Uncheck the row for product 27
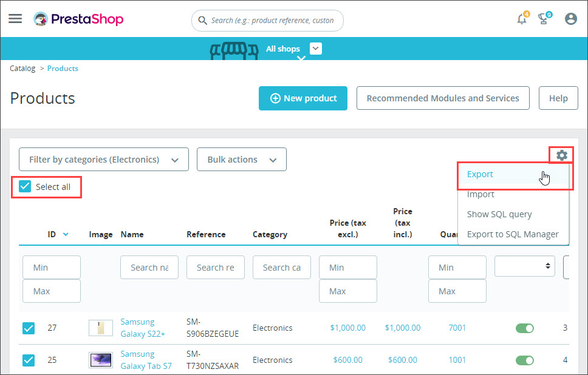The height and width of the screenshot is (375, 588). (x=29, y=328)
